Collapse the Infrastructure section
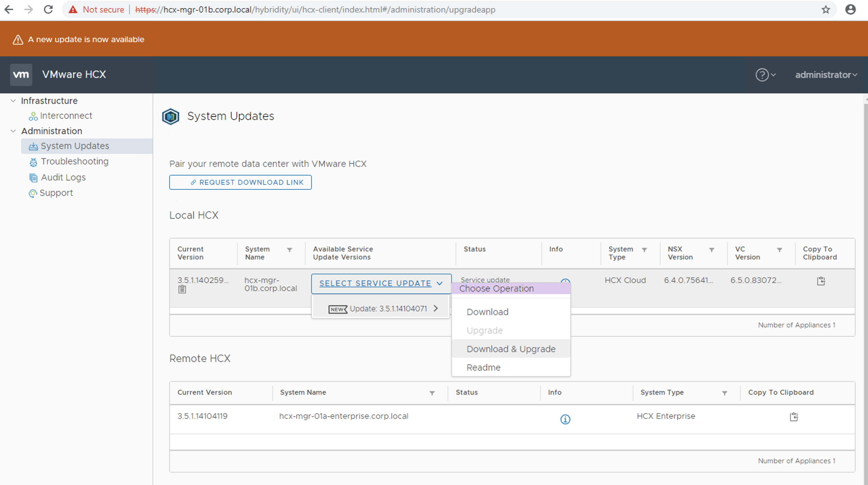Screen dimensions: 868x485 point(13,100)
